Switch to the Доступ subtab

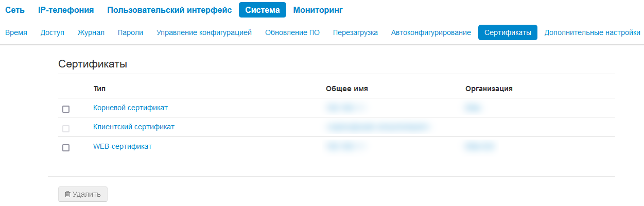pos(53,32)
